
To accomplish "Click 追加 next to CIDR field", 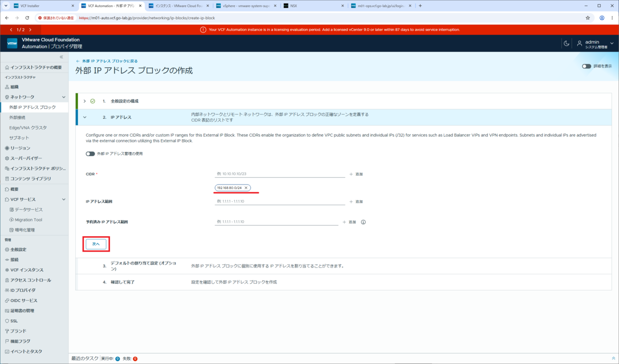I will 356,174.
